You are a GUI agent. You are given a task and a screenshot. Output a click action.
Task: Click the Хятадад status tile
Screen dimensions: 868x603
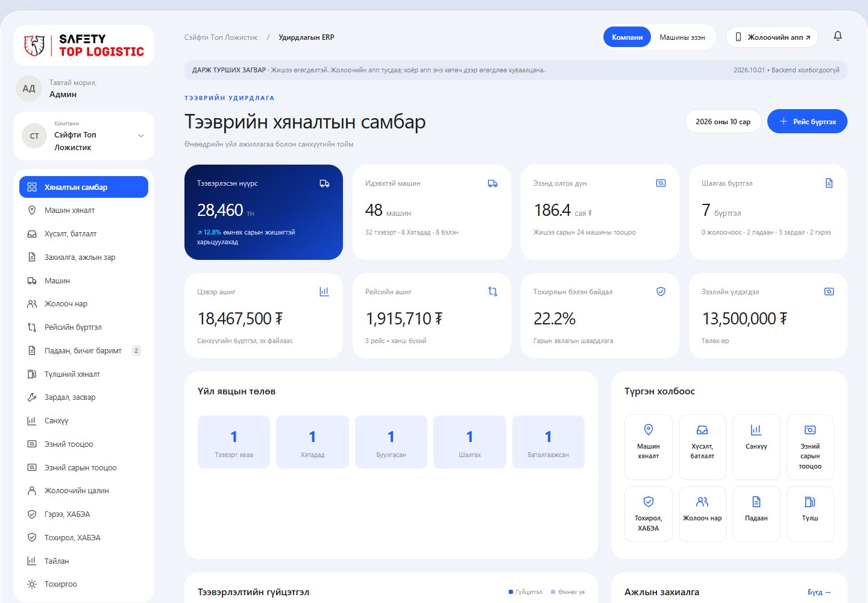point(312,442)
